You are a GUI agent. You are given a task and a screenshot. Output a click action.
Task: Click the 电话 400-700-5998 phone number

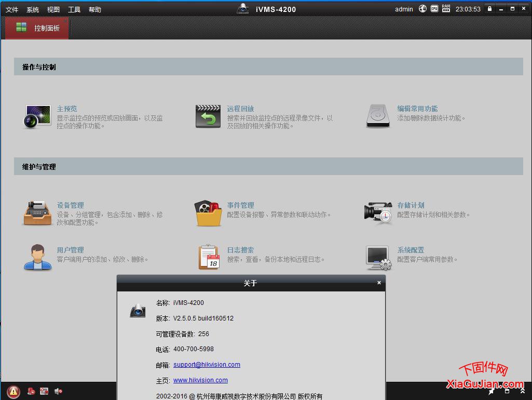click(194, 349)
